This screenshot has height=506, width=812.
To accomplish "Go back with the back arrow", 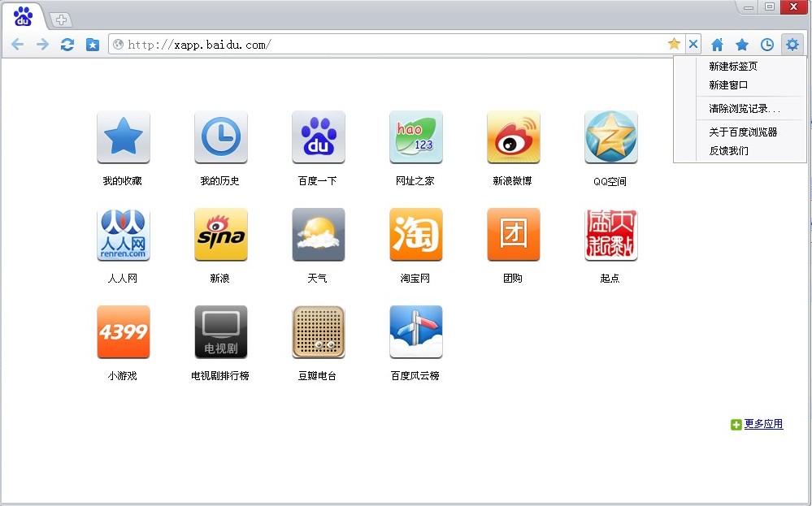I will [x=18, y=45].
